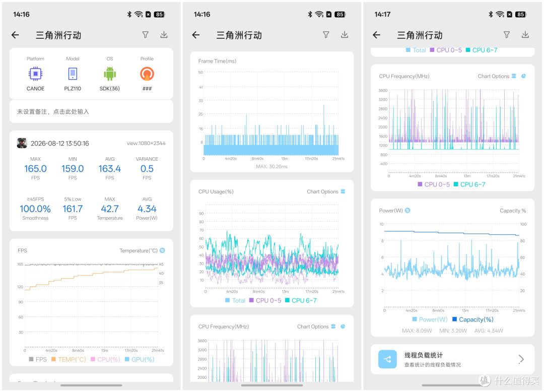
Task: Tap the CANOE platform chip icon
Action: 35,74
